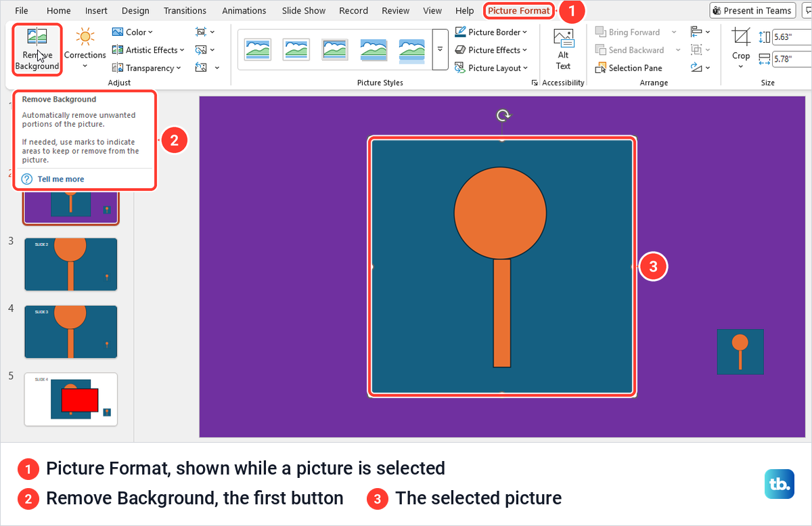The image size is (812, 526).
Task: Click the Change Picture icon
Action: point(201,50)
